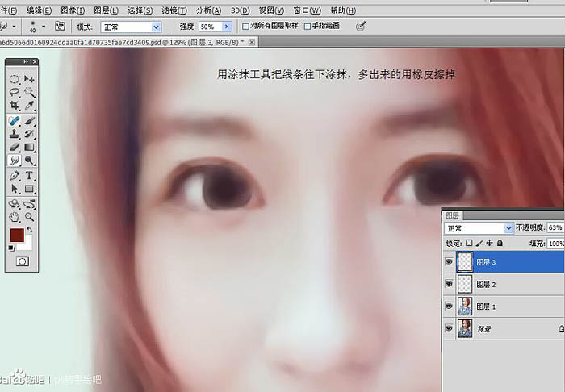Click tablet pressure icon in options bar
The image size is (565, 392).
pos(360,26)
